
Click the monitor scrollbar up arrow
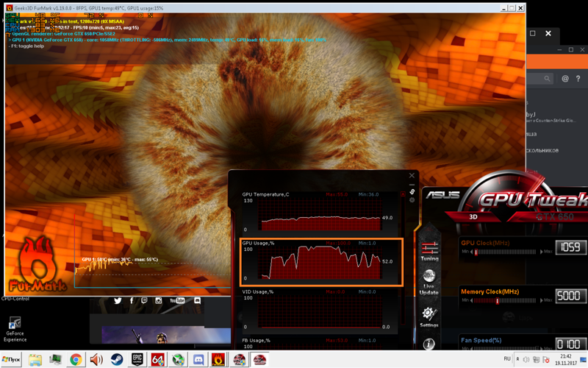tap(403, 194)
